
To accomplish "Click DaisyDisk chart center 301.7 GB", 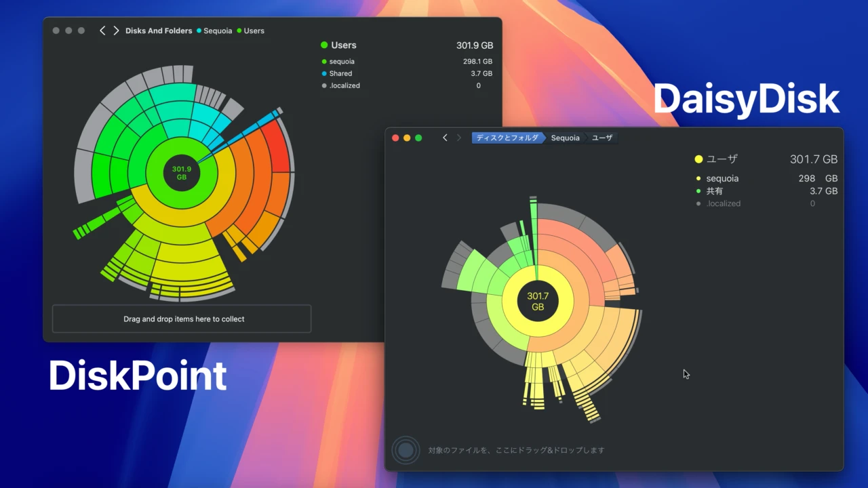I will click(538, 301).
